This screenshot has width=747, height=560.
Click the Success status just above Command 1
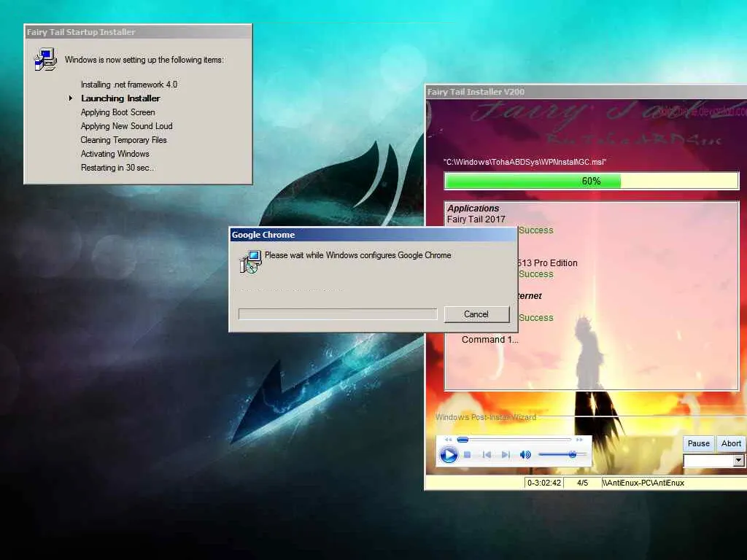536,318
